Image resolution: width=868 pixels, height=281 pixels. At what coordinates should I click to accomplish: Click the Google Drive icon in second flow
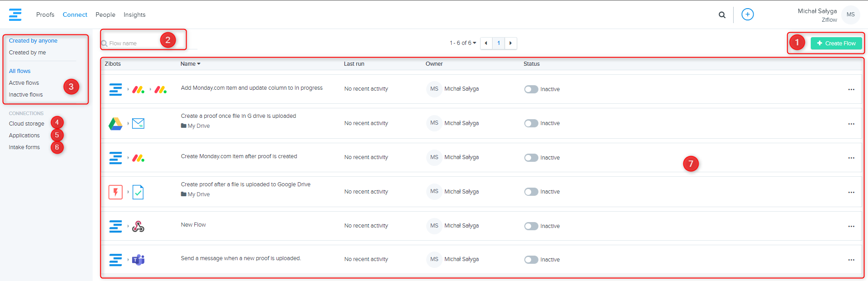pyautogui.click(x=115, y=123)
